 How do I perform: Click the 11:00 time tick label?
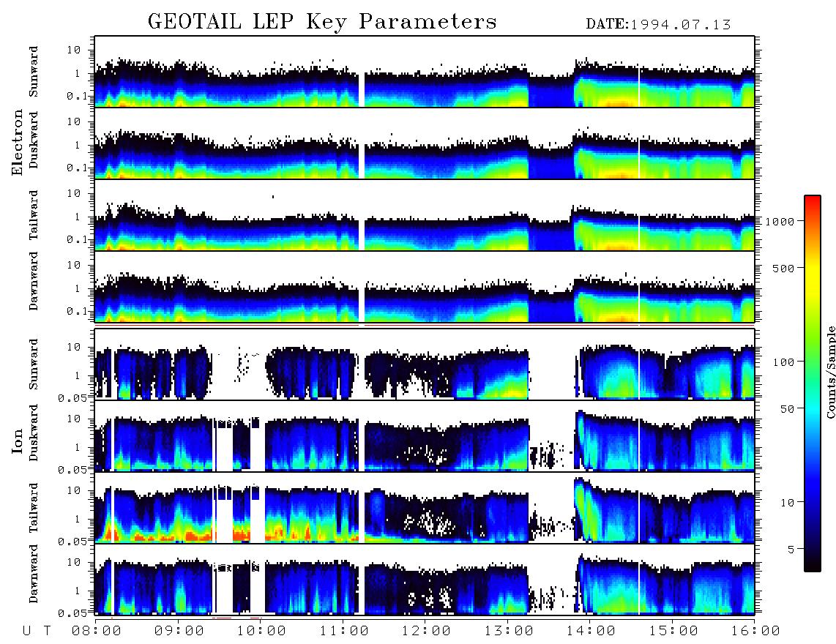(x=344, y=632)
